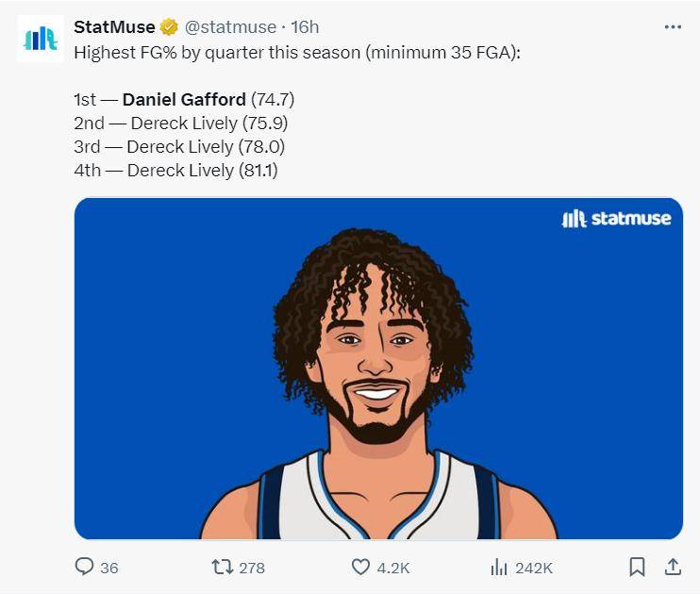The height and width of the screenshot is (594, 700).
Task: Click the tweet headline about highest FG%
Action: coord(297,51)
